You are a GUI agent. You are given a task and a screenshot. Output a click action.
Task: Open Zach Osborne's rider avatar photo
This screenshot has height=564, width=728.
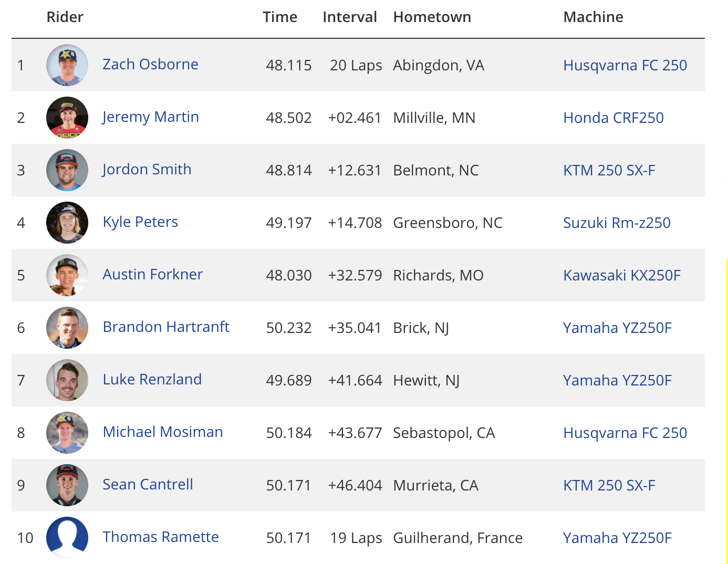tap(67, 65)
